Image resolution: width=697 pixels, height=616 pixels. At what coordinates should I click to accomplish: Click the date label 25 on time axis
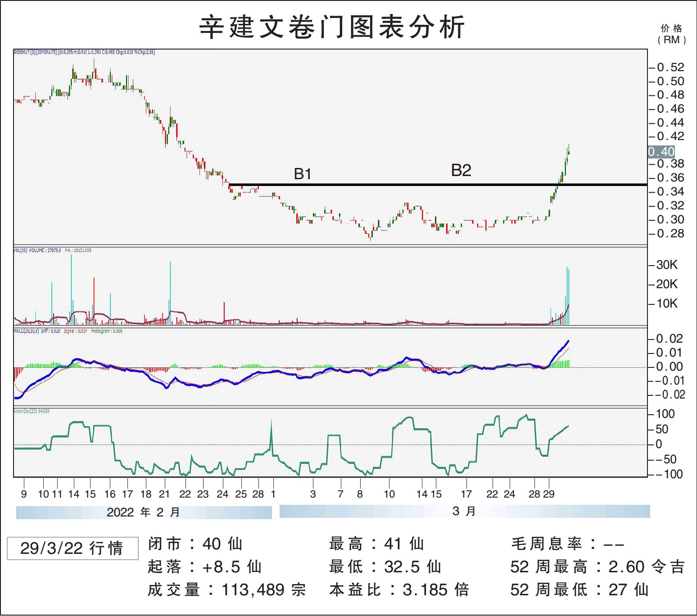tap(241, 494)
